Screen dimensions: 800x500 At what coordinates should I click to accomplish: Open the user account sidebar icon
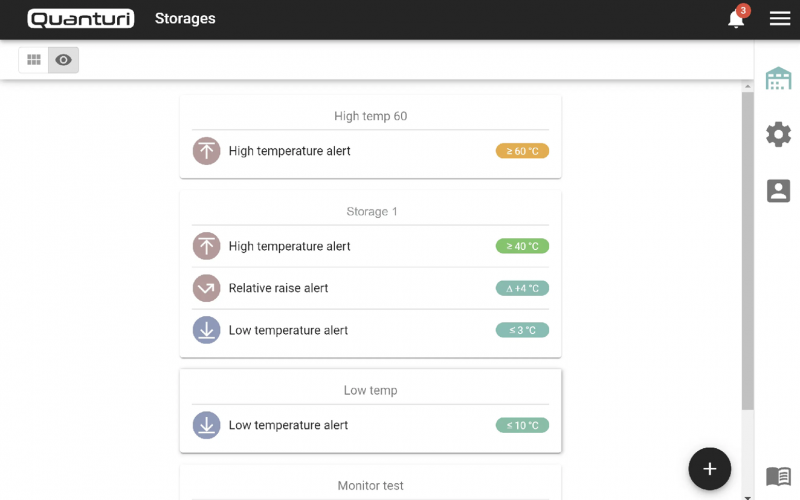click(778, 190)
